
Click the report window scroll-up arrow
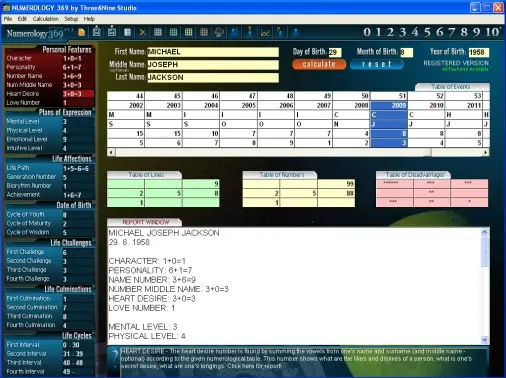[485, 232]
